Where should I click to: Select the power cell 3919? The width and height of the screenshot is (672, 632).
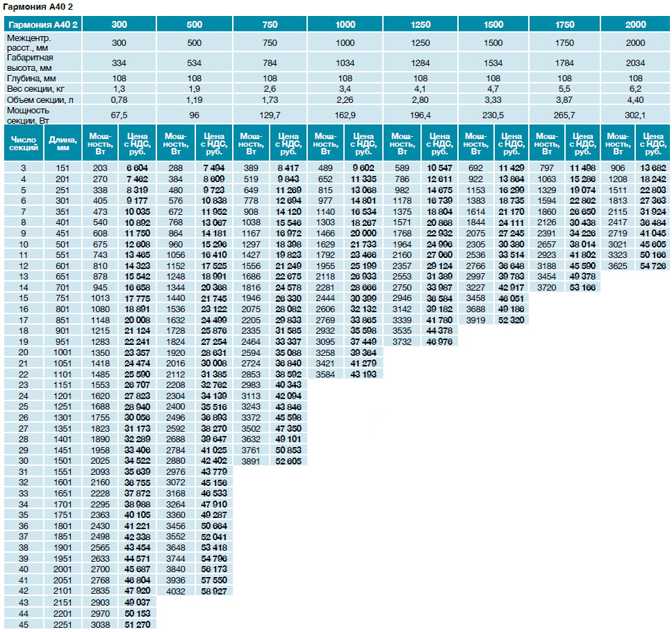pyautogui.click(x=476, y=321)
